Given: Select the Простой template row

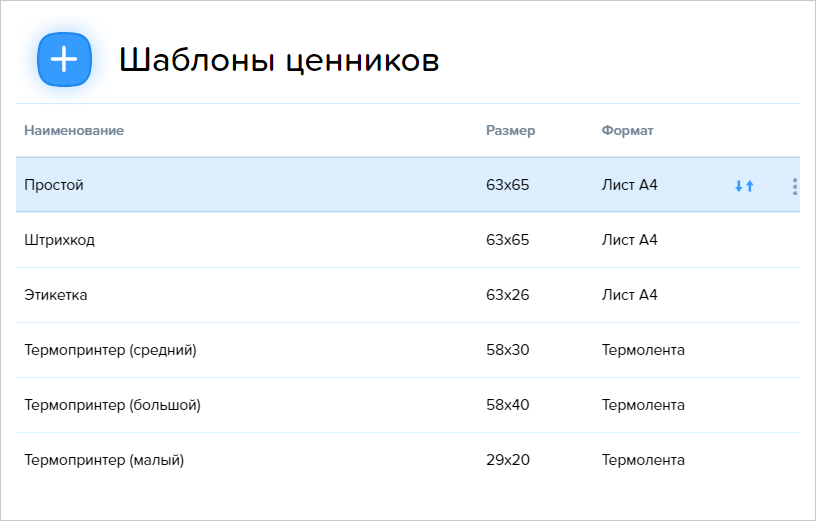Looking at the screenshot, I should click(408, 185).
